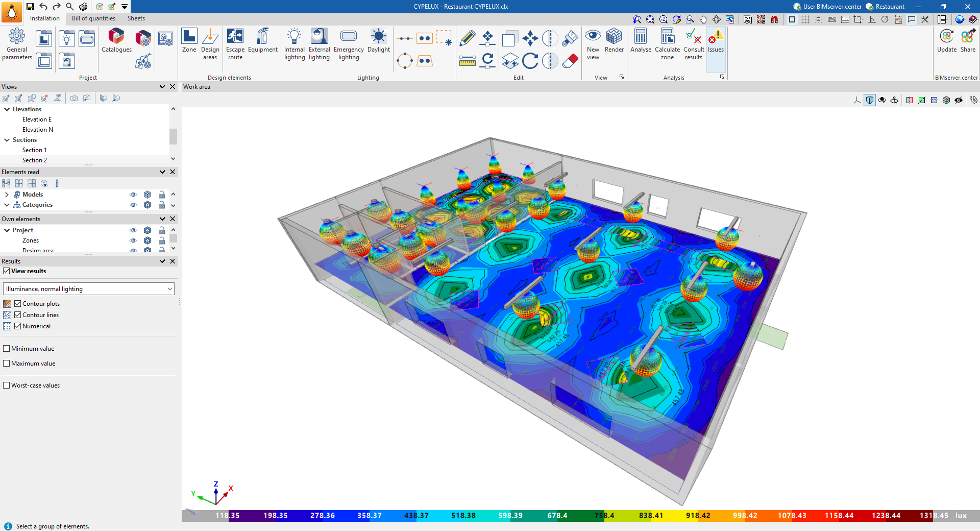Enable the Maximum value checkbox
The width and height of the screenshot is (980, 531).
click(7, 364)
